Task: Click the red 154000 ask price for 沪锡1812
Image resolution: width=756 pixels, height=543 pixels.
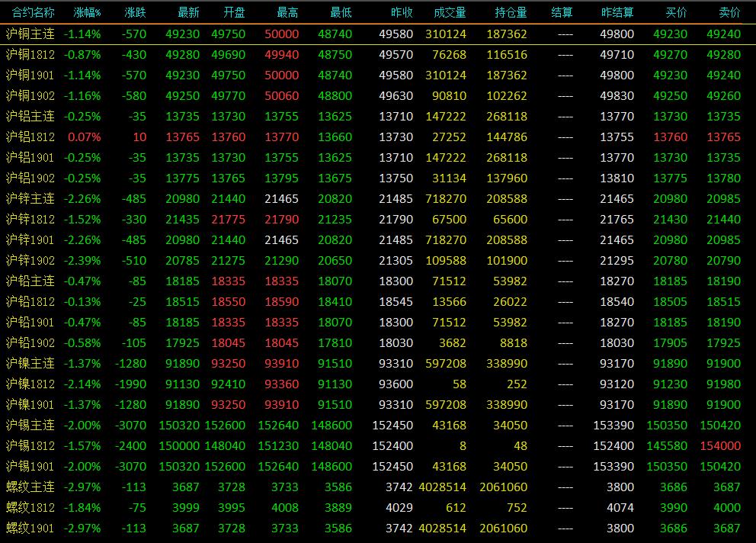Action: tap(720, 446)
